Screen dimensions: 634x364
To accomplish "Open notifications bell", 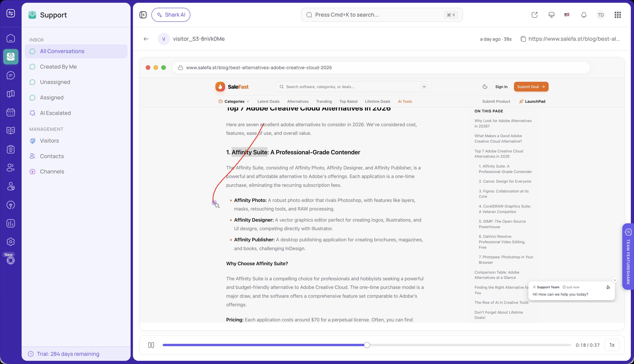I will pyautogui.click(x=584, y=15).
